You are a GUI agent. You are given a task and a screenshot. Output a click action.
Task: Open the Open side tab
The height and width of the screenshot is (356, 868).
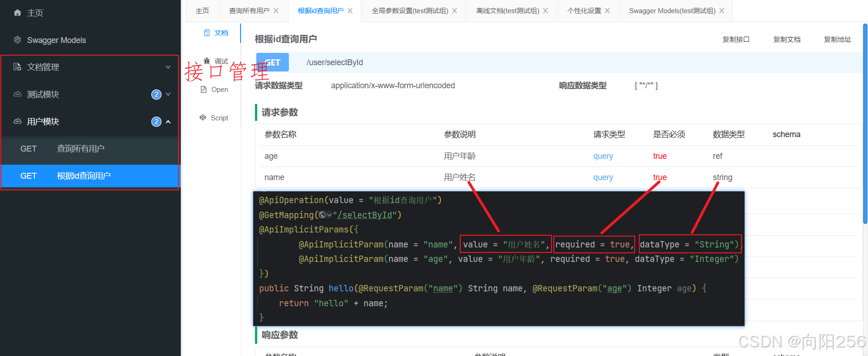[x=214, y=89]
